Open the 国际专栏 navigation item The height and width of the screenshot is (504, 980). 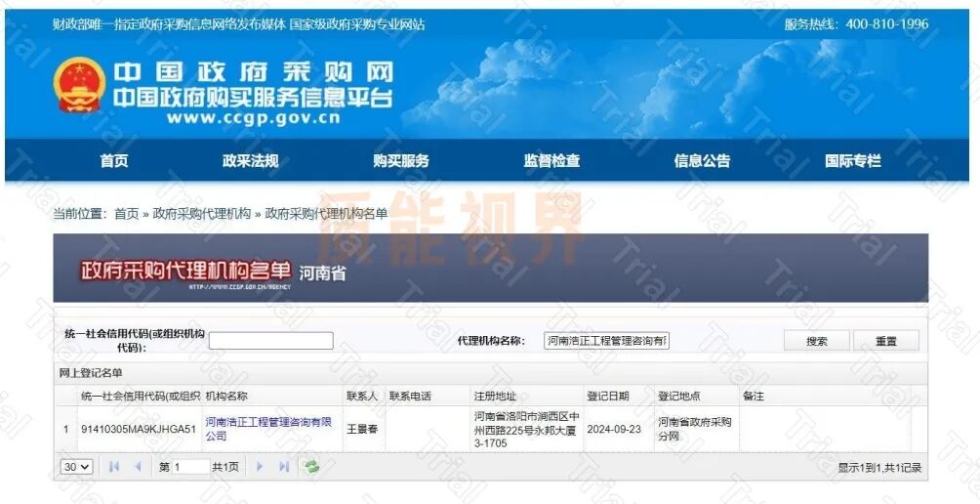[x=852, y=161]
